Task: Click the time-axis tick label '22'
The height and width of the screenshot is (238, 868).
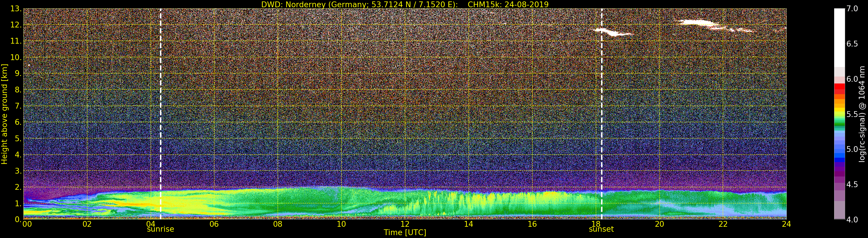Action: pos(723,224)
